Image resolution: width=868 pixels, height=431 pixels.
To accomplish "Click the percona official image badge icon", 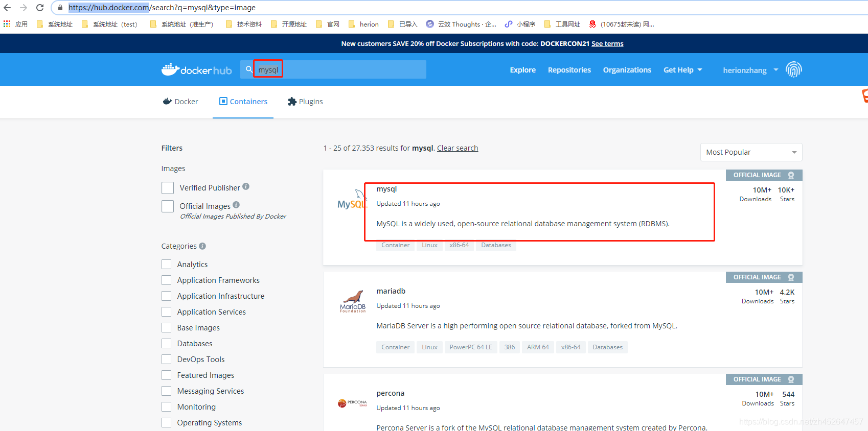I will [791, 379].
